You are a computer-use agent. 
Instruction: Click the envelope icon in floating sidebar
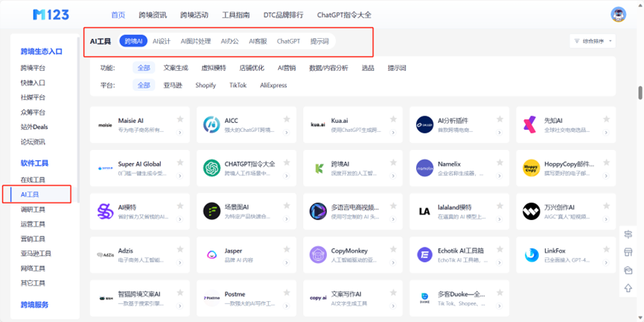point(628,270)
